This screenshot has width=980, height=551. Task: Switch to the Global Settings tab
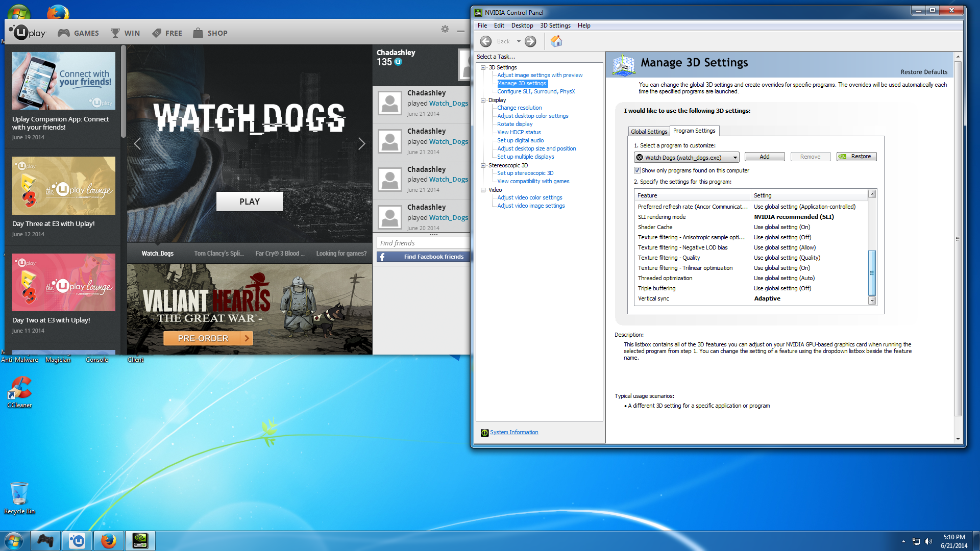(x=649, y=132)
